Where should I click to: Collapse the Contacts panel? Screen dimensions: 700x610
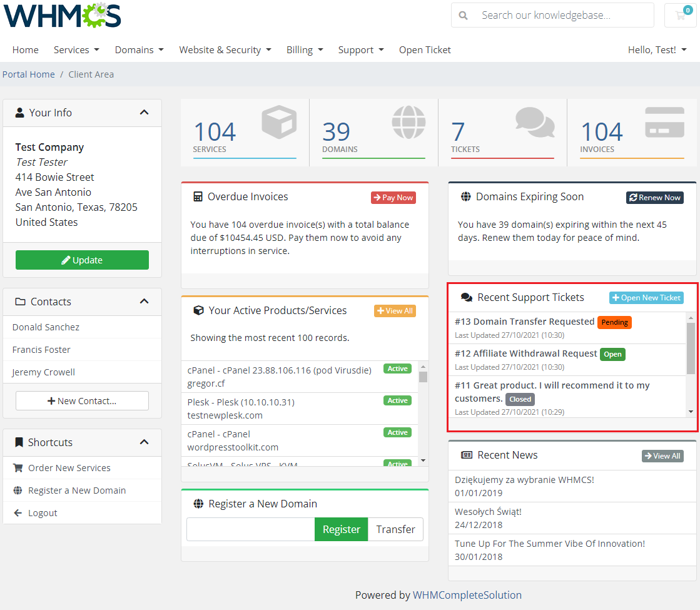(144, 302)
